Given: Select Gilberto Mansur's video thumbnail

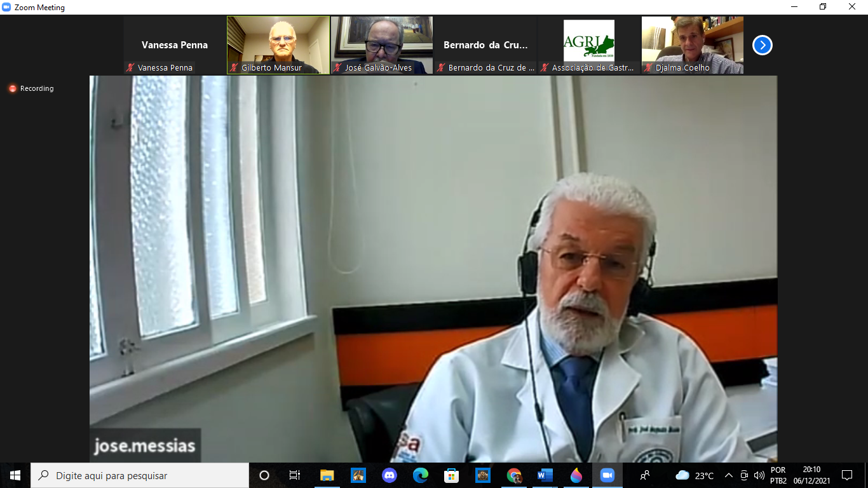Looking at the screenshot, I should (x=278, y=45).
